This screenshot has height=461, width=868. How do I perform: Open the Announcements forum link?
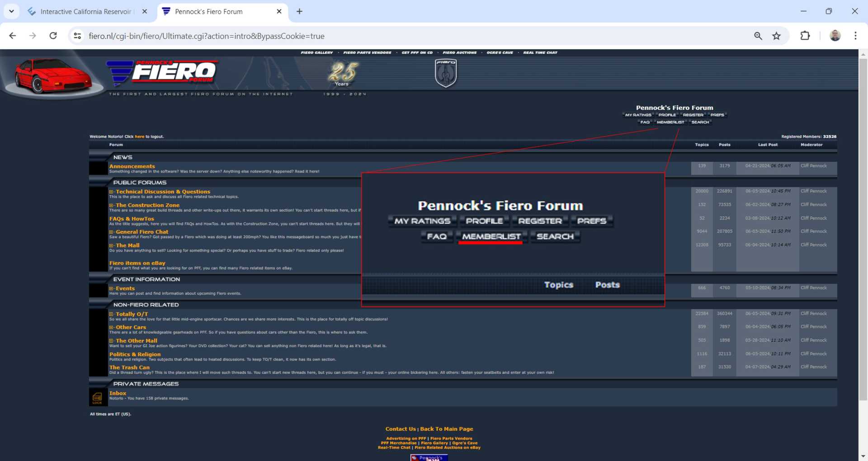point(132,166)
